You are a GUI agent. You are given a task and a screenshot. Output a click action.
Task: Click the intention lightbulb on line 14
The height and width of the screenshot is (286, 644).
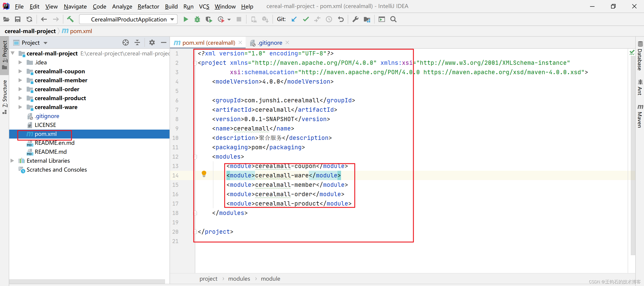[x=204, y=173]
